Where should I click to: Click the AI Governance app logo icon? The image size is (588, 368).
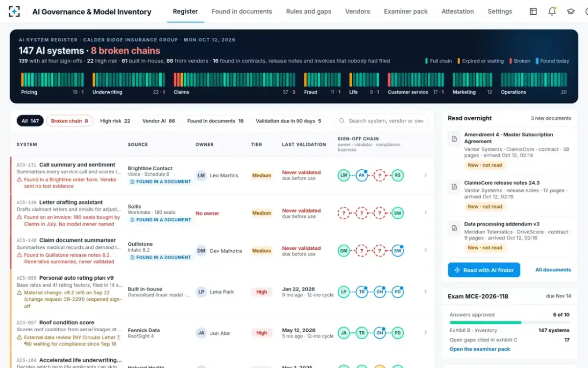(14, 11)
